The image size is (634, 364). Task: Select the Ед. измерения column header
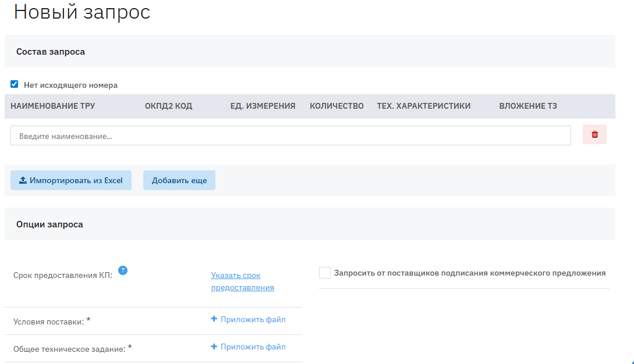[263, 106]
